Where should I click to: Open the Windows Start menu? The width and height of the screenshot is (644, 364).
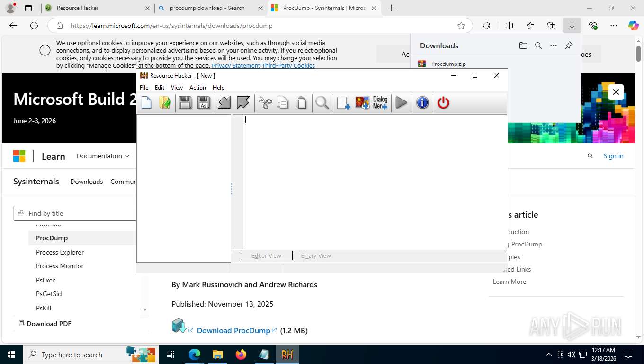(x=11, y=355)
